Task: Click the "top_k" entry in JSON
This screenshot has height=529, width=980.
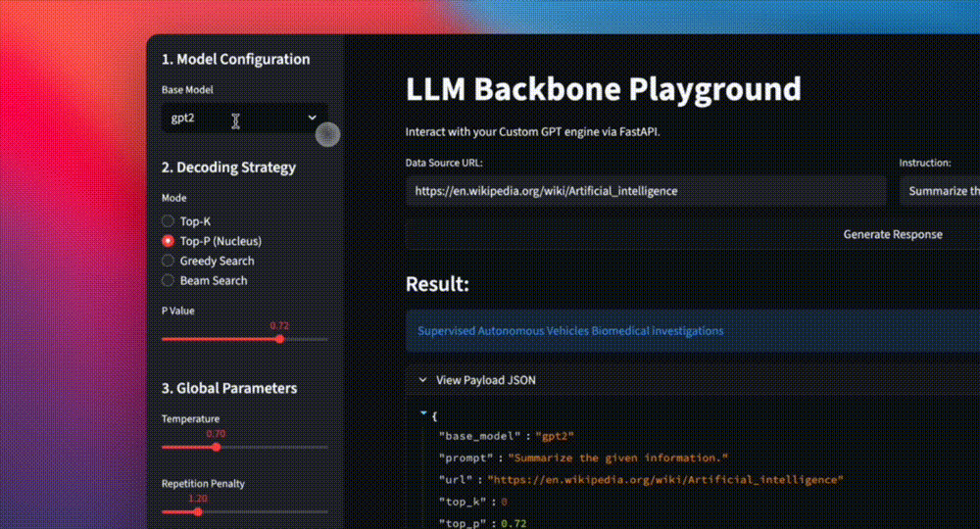Action: [x=473, y=502]
